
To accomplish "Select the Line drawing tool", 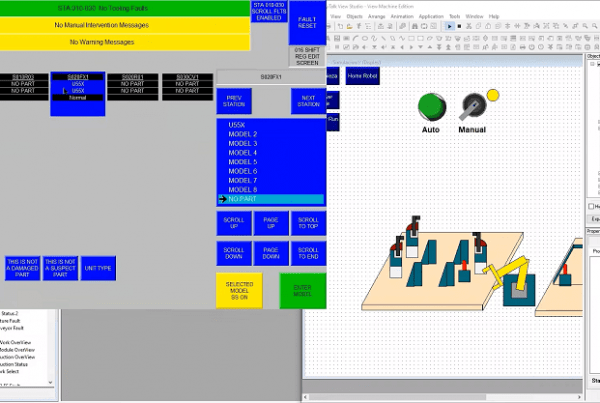I will pyautogui.click(x=383, y=38).
